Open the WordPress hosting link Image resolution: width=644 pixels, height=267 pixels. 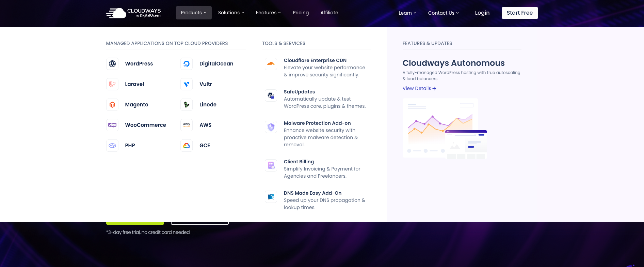[139, 64]
